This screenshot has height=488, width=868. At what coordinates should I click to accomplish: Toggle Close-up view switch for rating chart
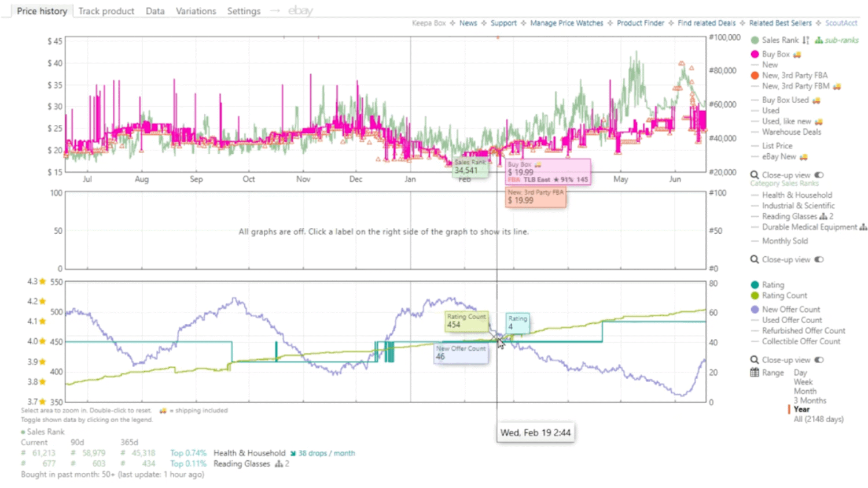(819, 360)
